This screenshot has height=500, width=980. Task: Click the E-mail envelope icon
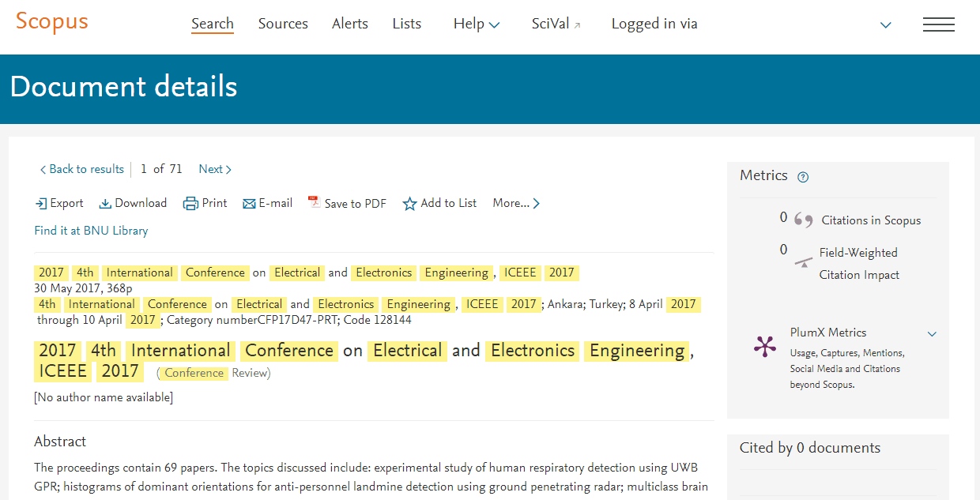coord(249,204)
